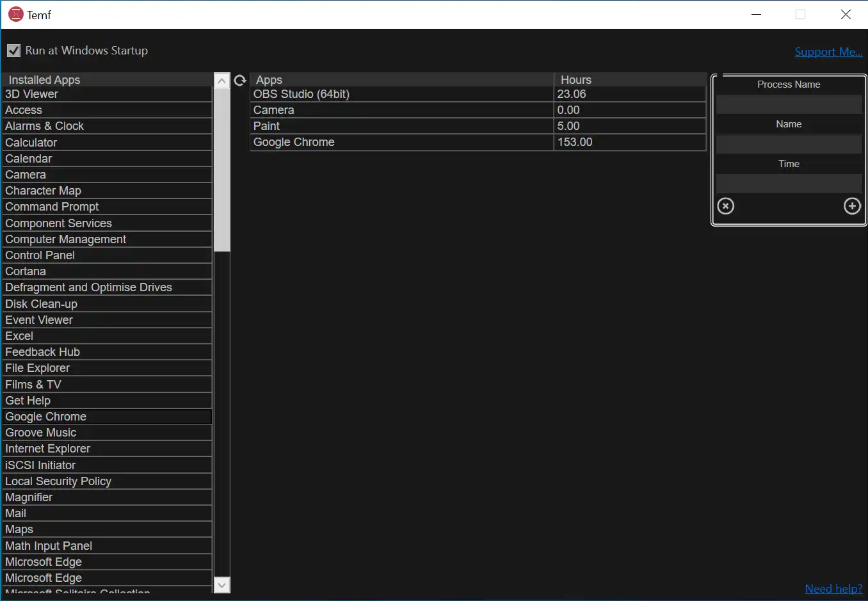Select Access in the installed list
Viewport: 868px width, 601px height.
coord(107,110)
